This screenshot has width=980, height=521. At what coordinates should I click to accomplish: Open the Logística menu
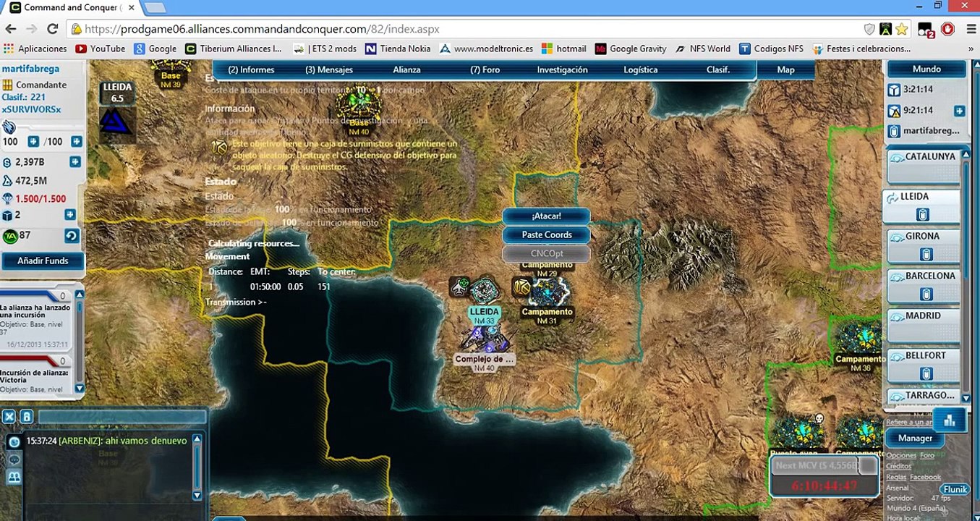641,70
